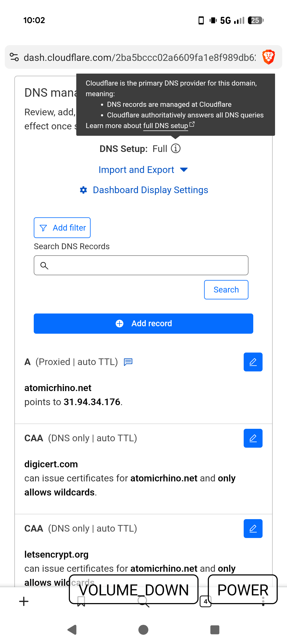Open the tab switcher showing 4 tabs
287x644 pixels.
pos(205,601)
